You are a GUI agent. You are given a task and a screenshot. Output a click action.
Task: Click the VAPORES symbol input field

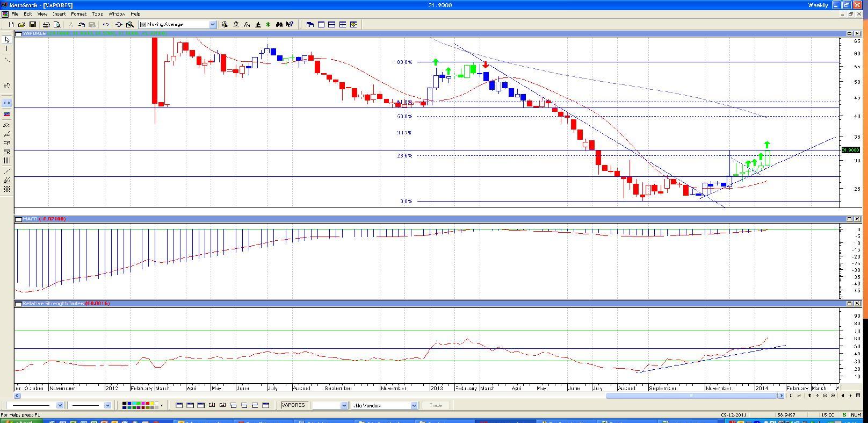pyautogui.click(x=295, y=405)
